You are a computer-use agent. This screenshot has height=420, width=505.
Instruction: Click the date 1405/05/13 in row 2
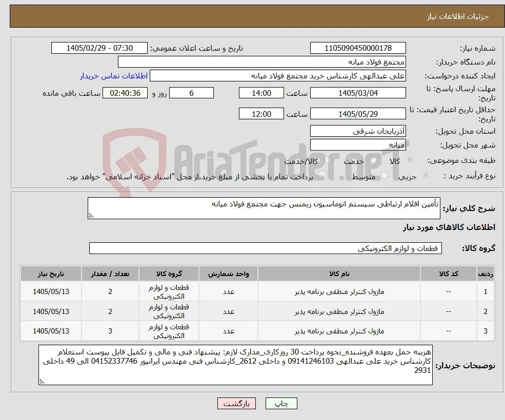click(x=51, y=311)
